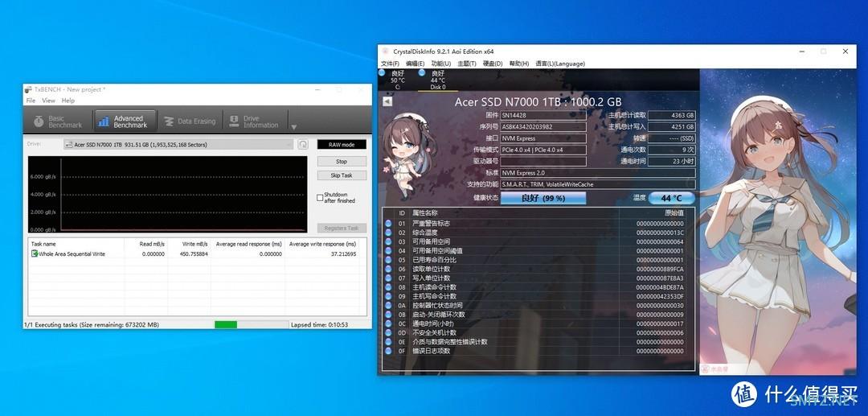Open the 语言(L)(Language) menu

[560, 64]
